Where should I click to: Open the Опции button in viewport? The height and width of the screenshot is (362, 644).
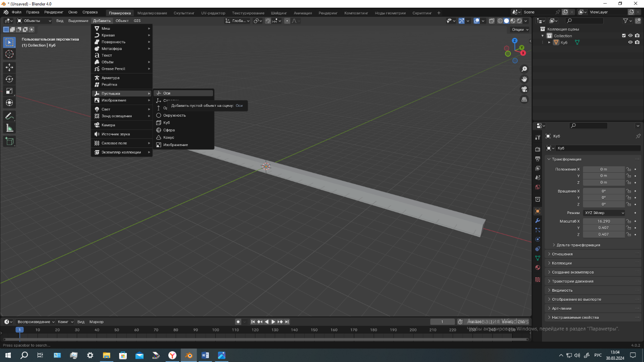point(519,29)
